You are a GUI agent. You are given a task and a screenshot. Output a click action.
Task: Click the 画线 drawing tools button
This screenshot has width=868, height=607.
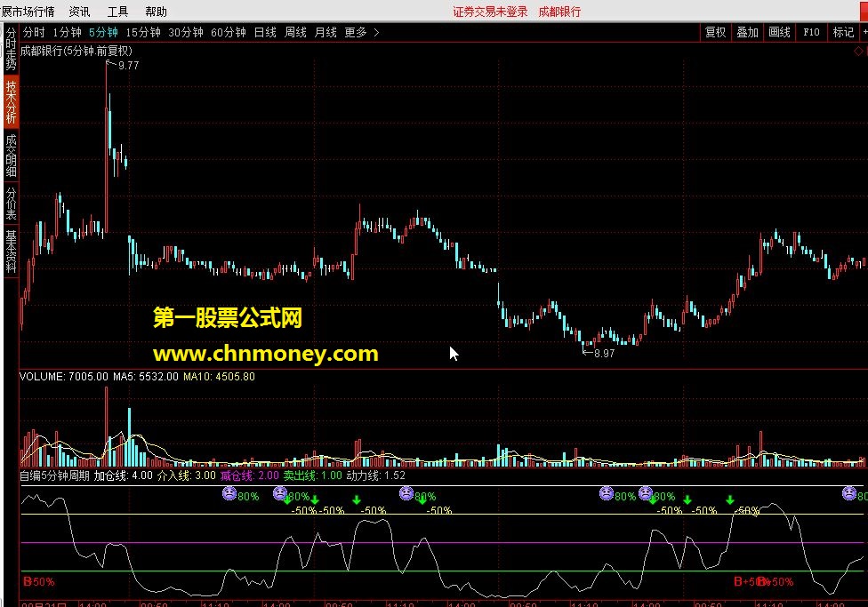[x=779, y=33]
